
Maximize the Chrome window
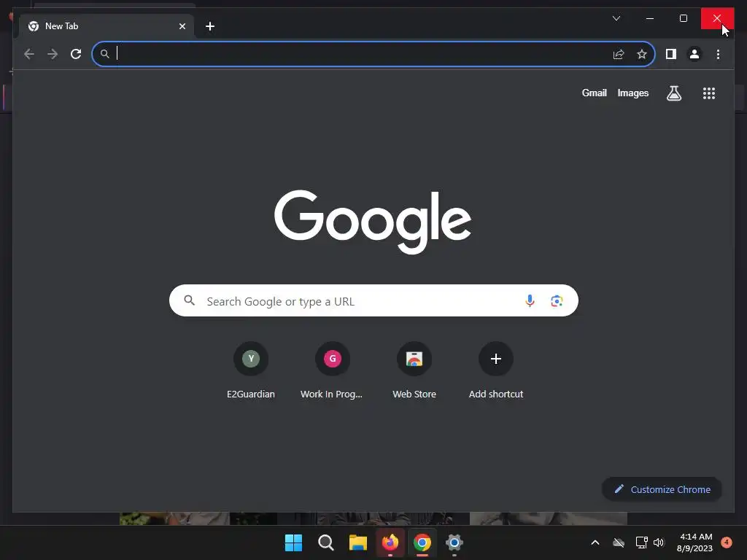point(683,18)
